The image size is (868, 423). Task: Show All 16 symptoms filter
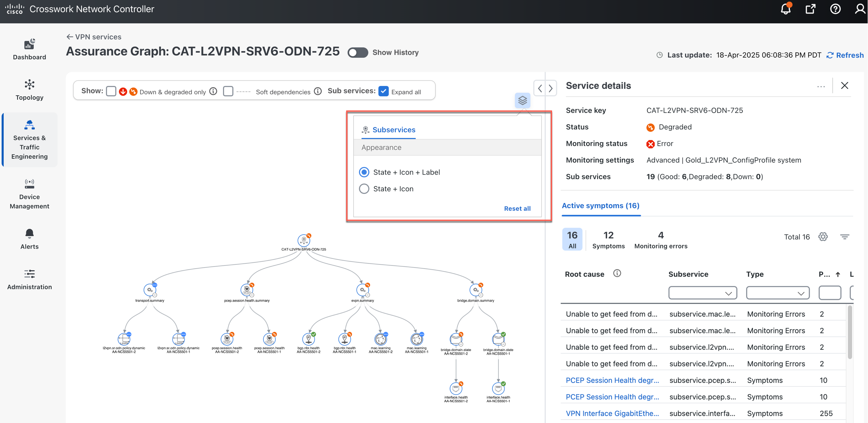(572, 239)
